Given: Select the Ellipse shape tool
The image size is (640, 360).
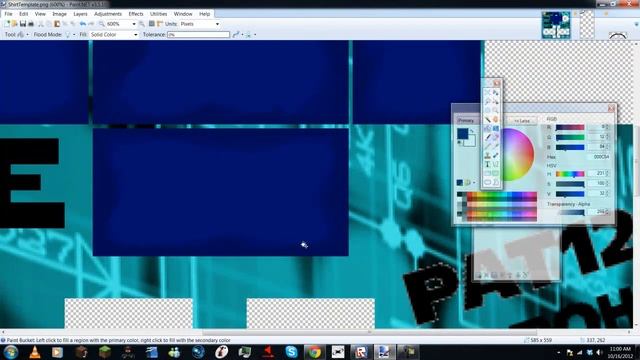Looking at the screenshot, I should (487, 182).
